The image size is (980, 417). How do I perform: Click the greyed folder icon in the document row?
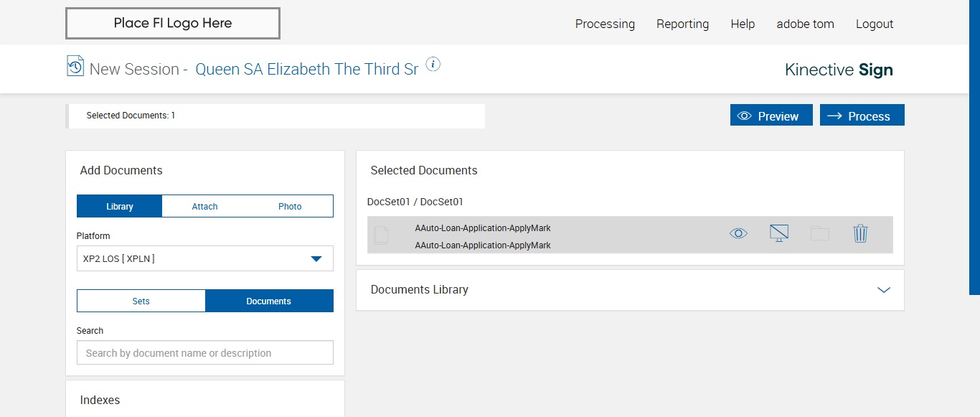tap(819, 233)
